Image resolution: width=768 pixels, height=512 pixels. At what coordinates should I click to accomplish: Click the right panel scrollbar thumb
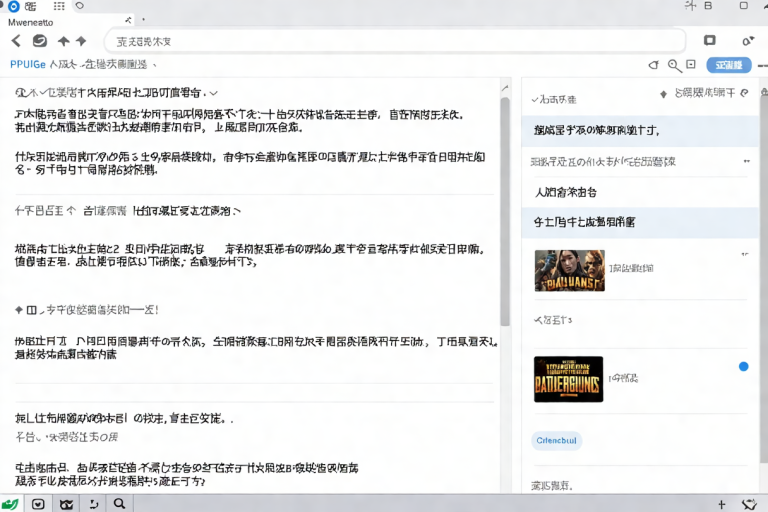[x=764, y=279]
